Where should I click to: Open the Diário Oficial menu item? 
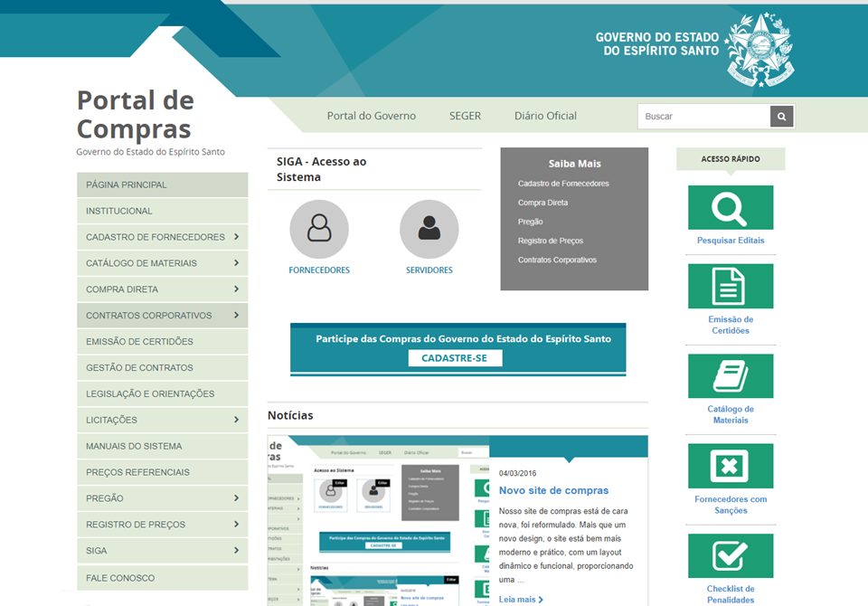[545, 116]
